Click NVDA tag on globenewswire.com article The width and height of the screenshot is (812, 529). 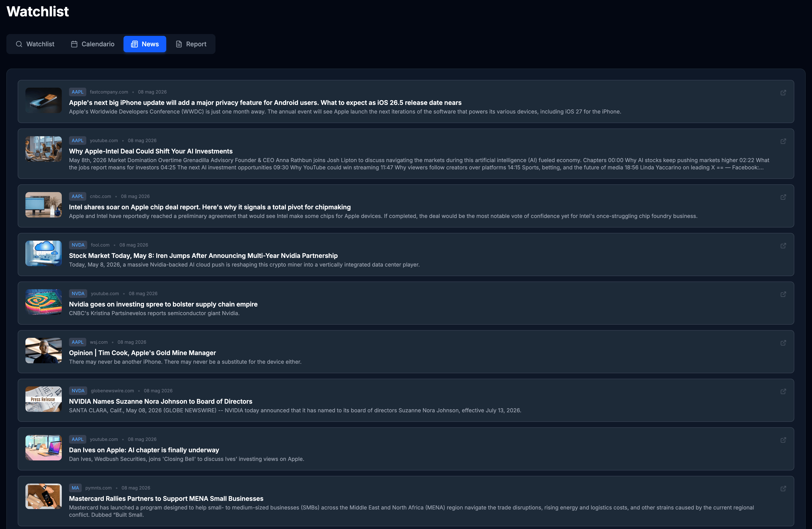[78, 391]
